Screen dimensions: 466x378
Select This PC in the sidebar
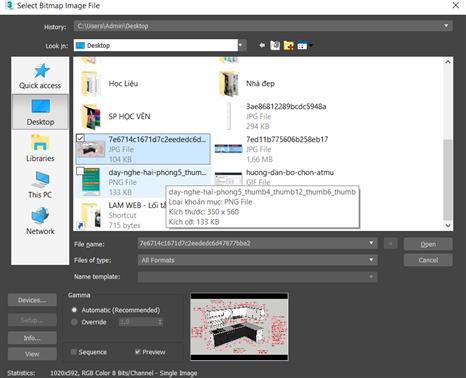click(x=40, y=185)
